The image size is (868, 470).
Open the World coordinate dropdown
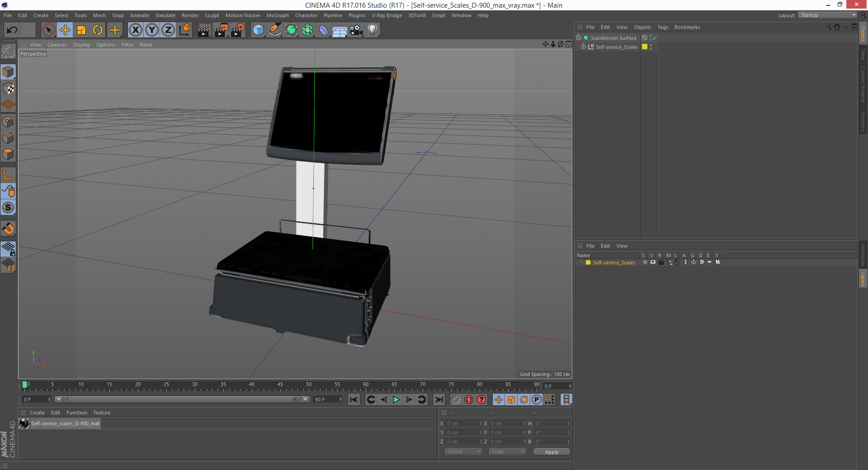(463, 451)
